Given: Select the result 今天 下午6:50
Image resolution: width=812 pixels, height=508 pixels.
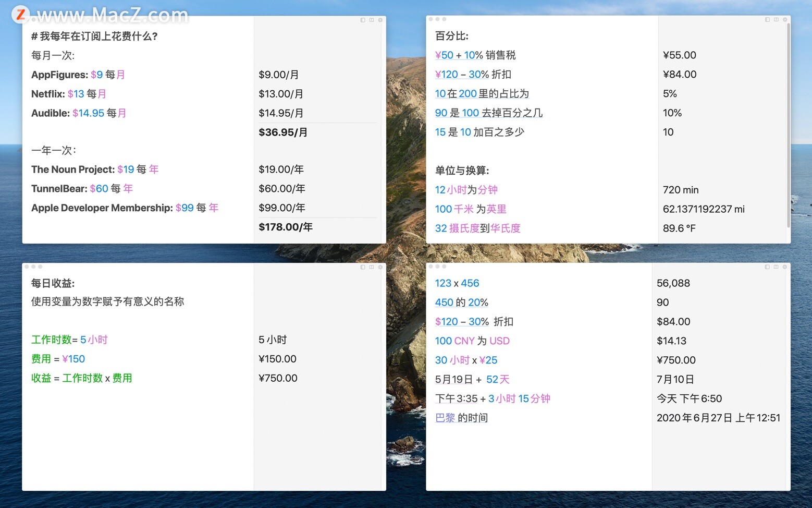Looking at the screenshot, I should tap(689, 399).
